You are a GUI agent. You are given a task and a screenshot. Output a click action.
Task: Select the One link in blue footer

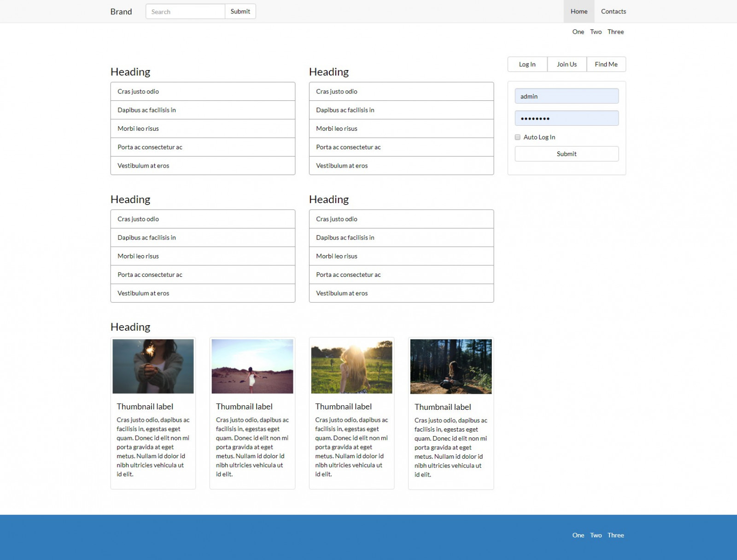click(578, 535)
